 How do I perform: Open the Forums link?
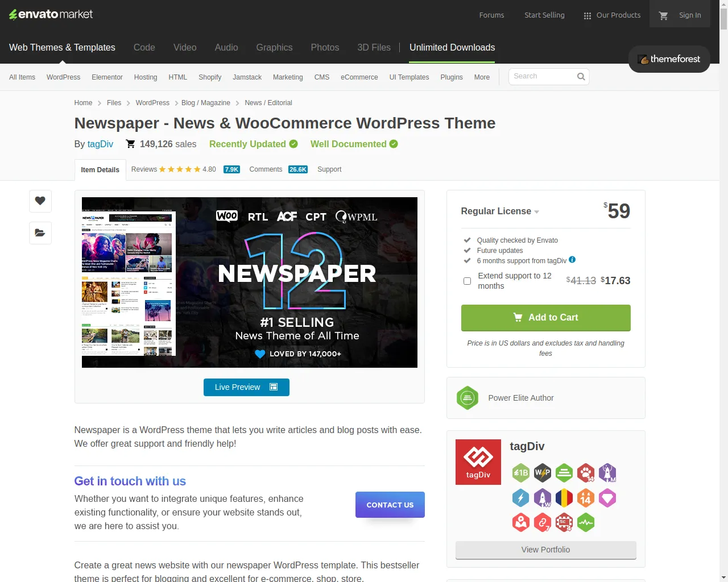click(x=491, y=15)
